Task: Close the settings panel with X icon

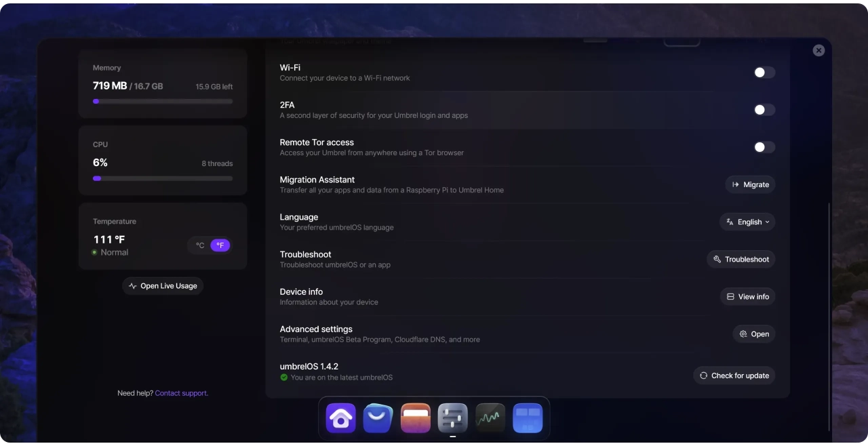Action: point(818,51)
